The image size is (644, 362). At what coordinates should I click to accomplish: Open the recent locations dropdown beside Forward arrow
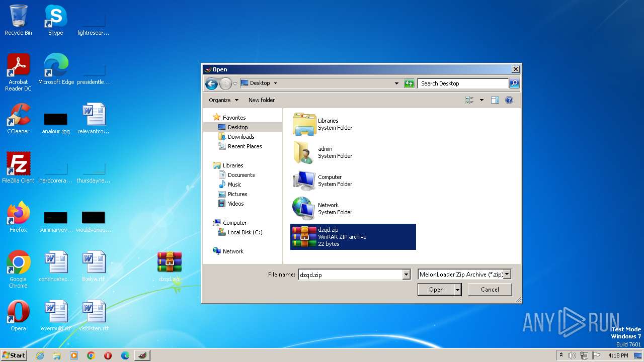[x=235, y=83]
